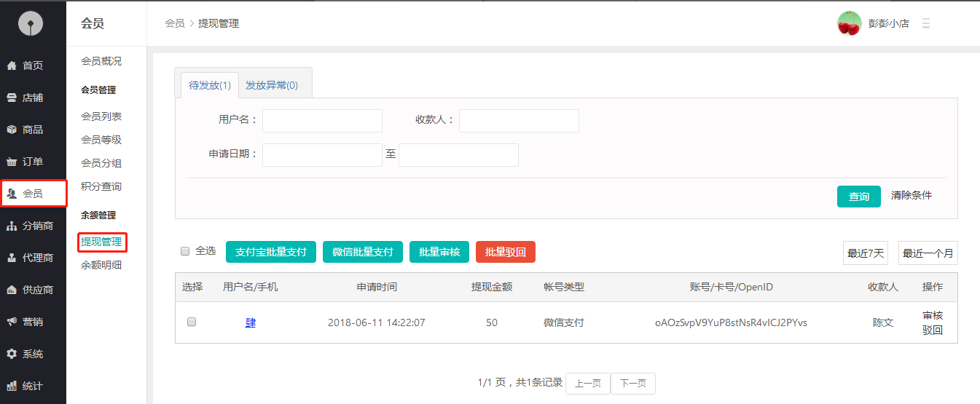Open the username link 肆
This screenshot has height=404, width=980.
(251, 322)
